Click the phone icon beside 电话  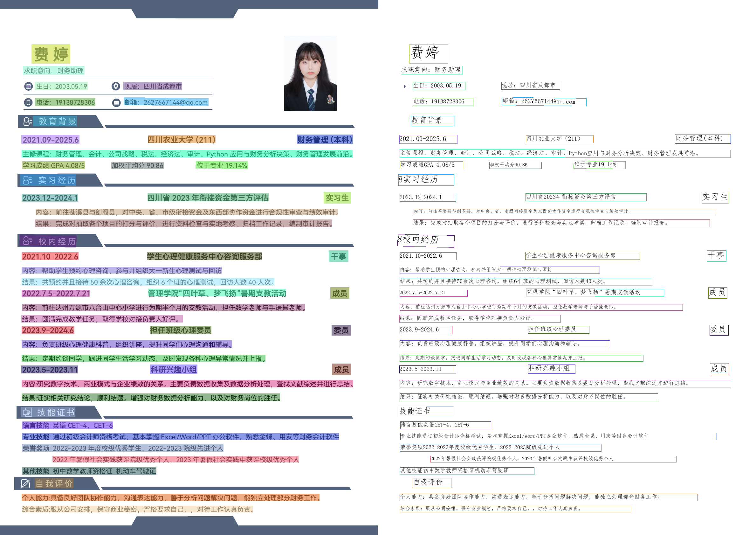28,102
